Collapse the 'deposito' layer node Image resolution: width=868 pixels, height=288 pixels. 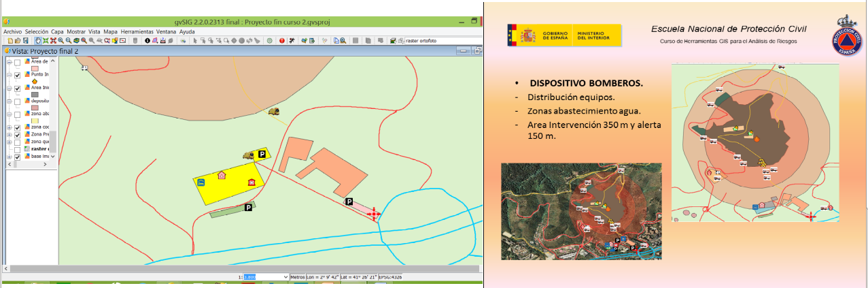tap(10, 101)
